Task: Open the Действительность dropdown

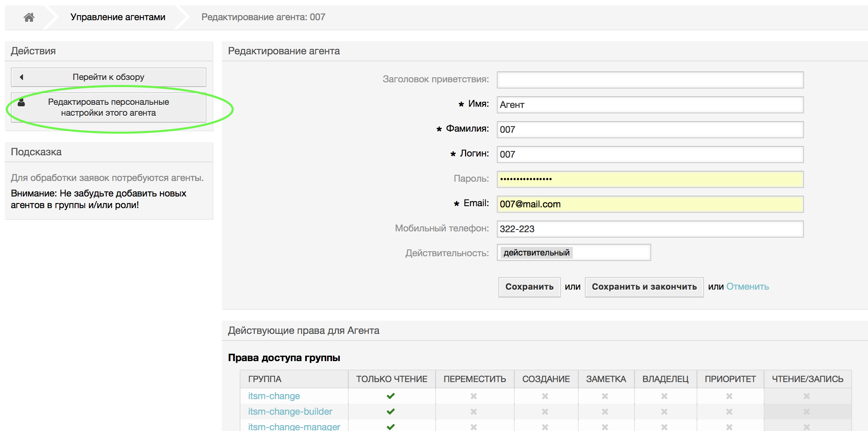Action: point(574,252)
